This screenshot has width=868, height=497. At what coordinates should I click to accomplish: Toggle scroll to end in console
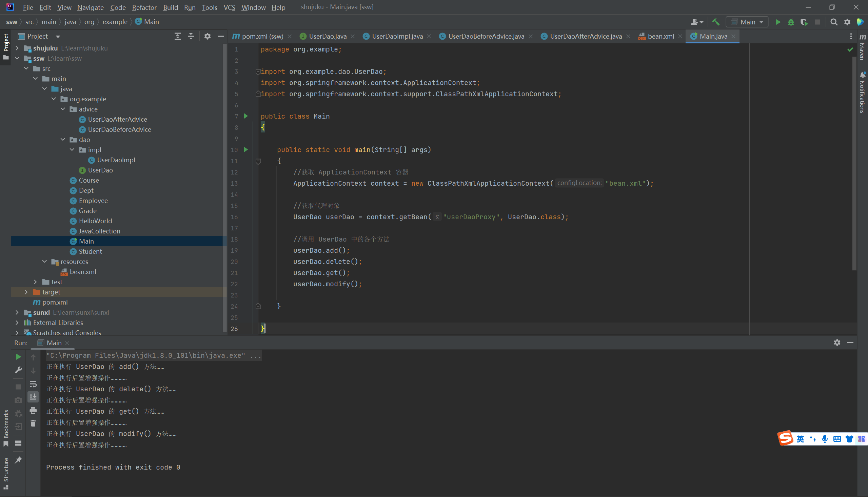pyautogui.click(x=33, y=397)
